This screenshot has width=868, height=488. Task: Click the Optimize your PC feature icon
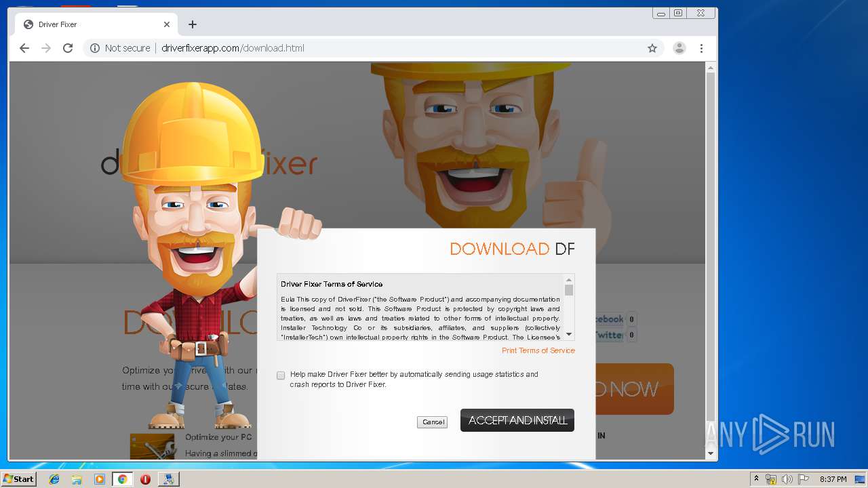[152, 446]
